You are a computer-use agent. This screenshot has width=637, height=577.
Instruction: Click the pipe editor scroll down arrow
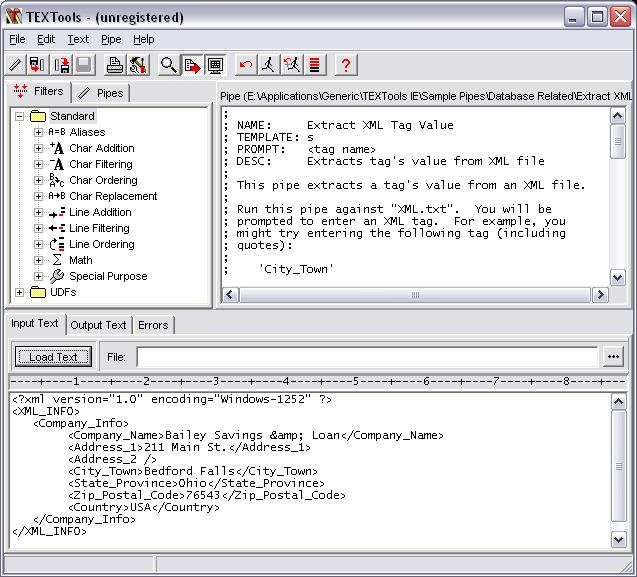[618, 278]
